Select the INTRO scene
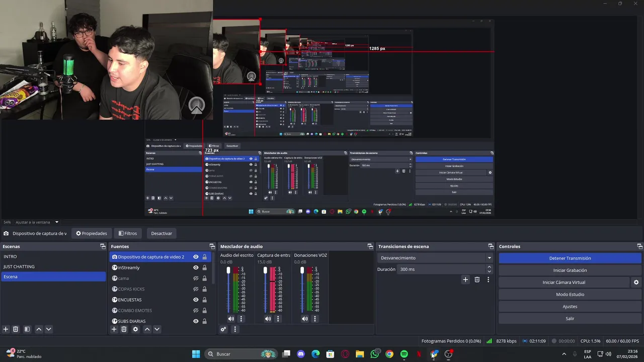 tap(53, 256)
